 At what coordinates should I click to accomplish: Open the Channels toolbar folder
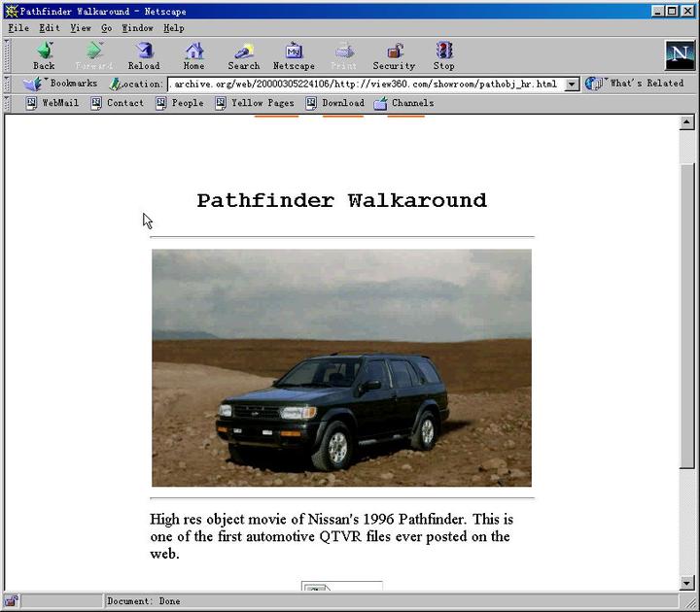coord(403,103)
